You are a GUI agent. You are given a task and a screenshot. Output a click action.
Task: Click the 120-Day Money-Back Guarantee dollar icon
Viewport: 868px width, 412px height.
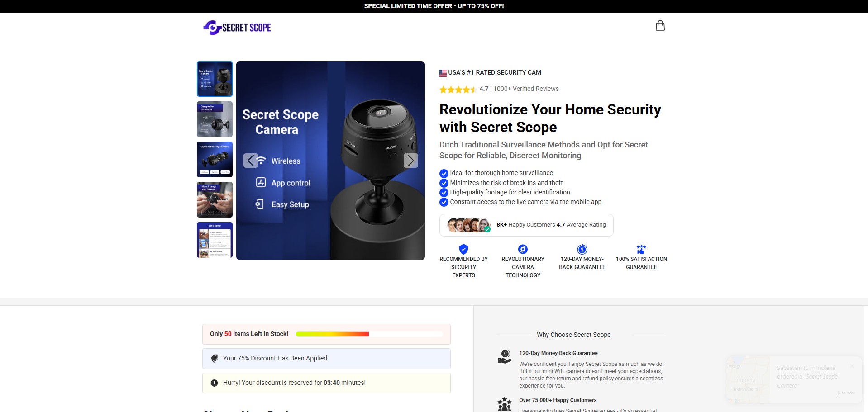coord(582,249)
